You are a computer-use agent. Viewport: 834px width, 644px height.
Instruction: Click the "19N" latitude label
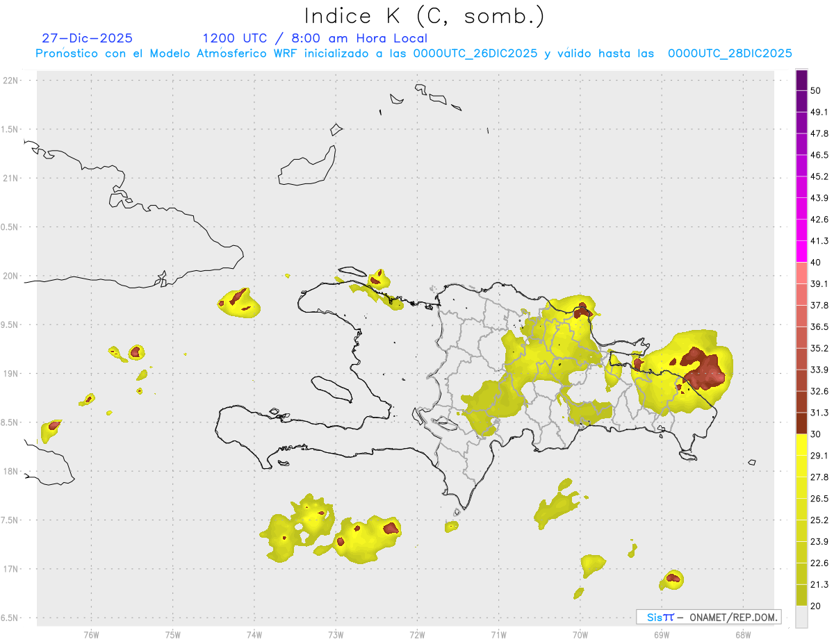pyautogui.click(x=12, y=374)
